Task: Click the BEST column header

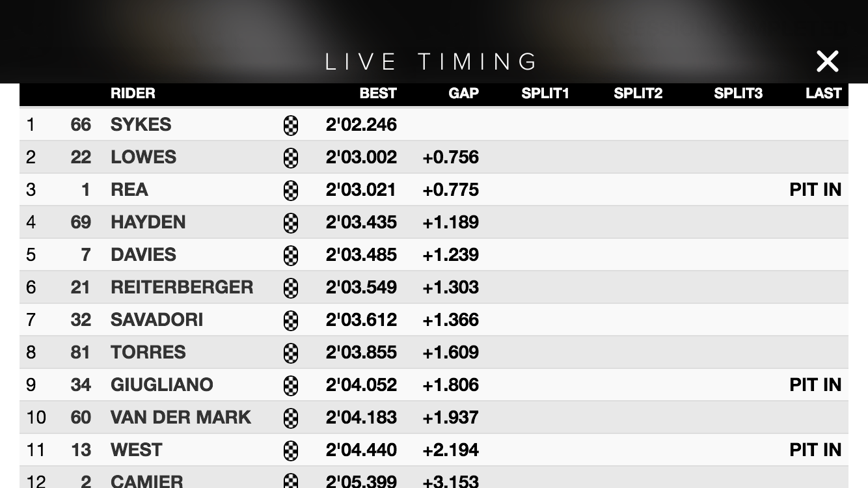Action: [377, 93]
